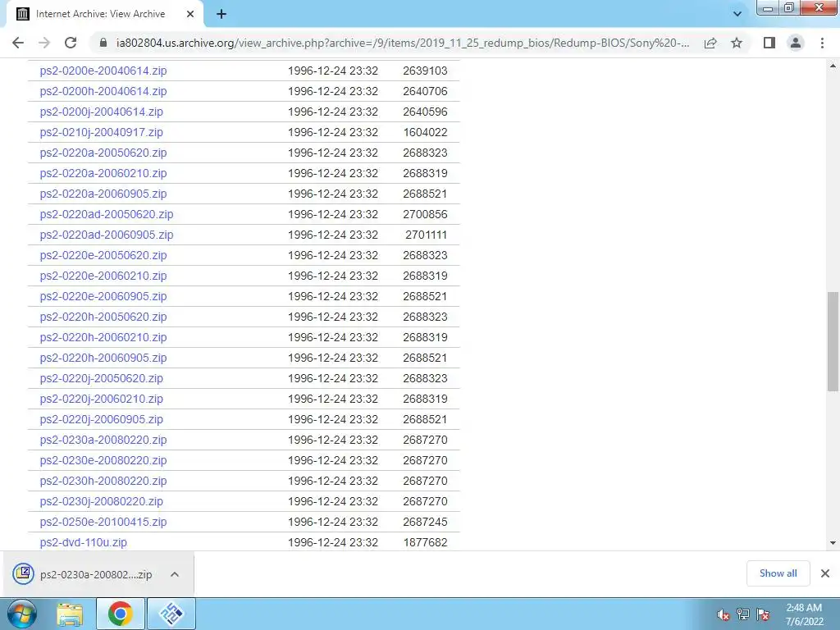Open the tab search dropdown arrow
840x630 pixels.
click(737, 14)
